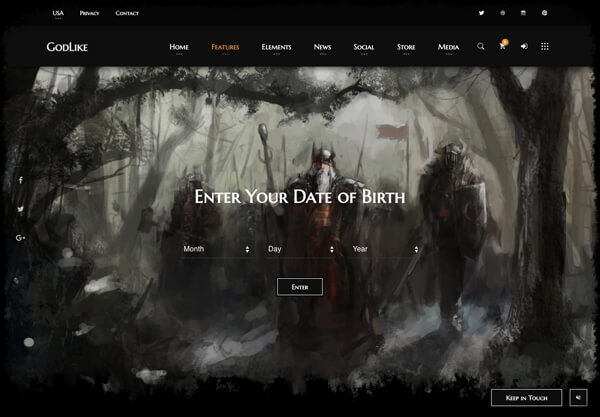
Task: Click the Google Plus icon on left sidebar
Action: 21,238
